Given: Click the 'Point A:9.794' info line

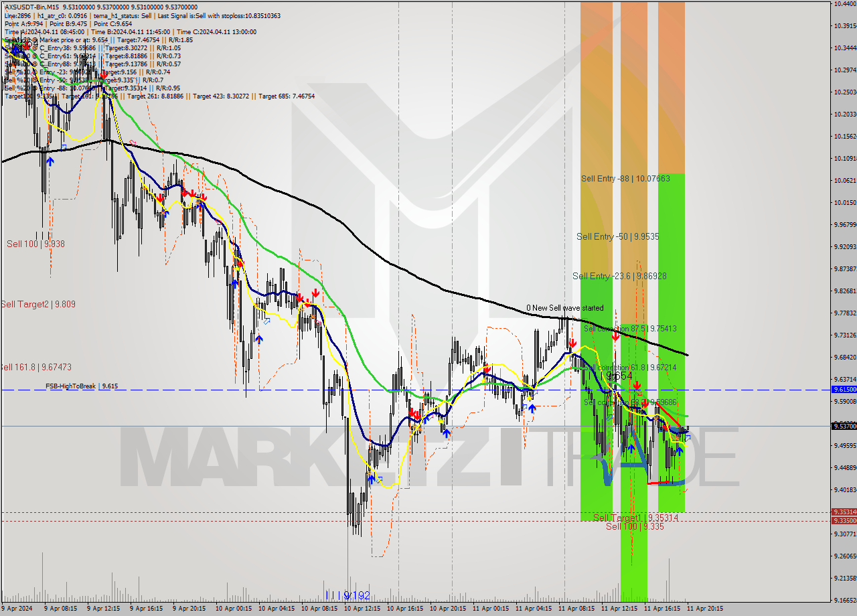Looking at the screenshot, I should tap(23, 23).
